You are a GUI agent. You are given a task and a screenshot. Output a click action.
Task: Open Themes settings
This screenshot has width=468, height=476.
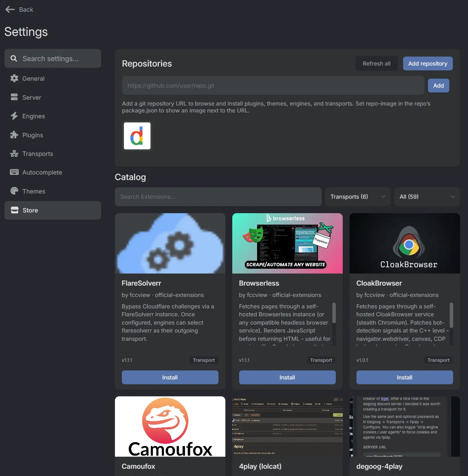pyautogui.click(x=53, y=191)
